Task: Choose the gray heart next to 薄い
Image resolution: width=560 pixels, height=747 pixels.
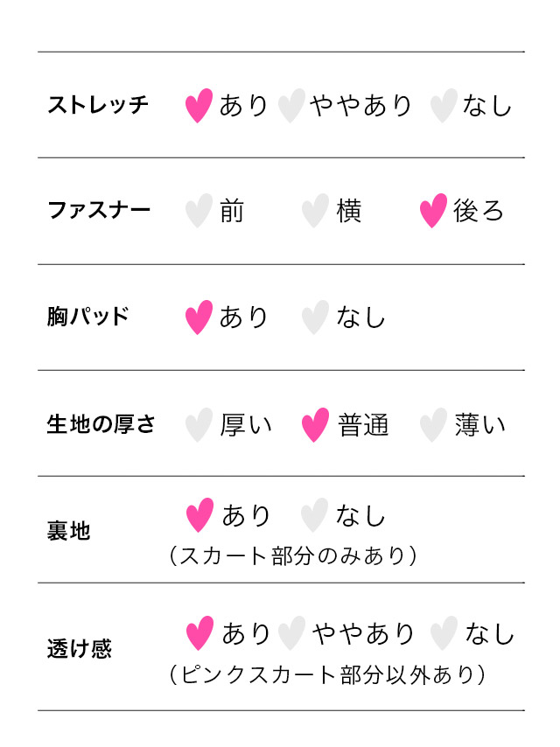Action: click(x=433, y=424)
